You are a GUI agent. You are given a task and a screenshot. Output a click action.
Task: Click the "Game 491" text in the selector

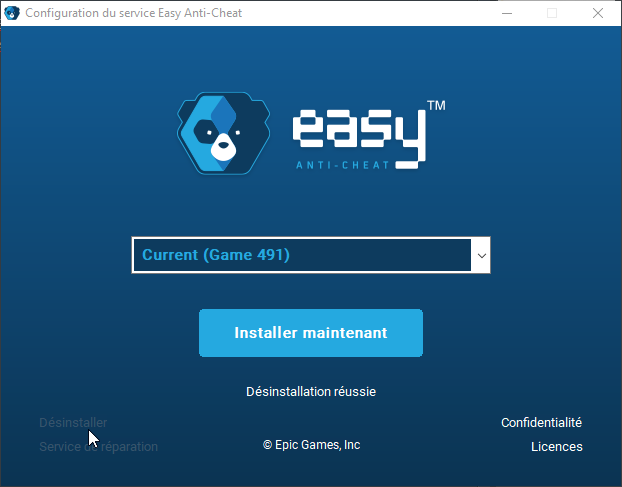[247, 255]
